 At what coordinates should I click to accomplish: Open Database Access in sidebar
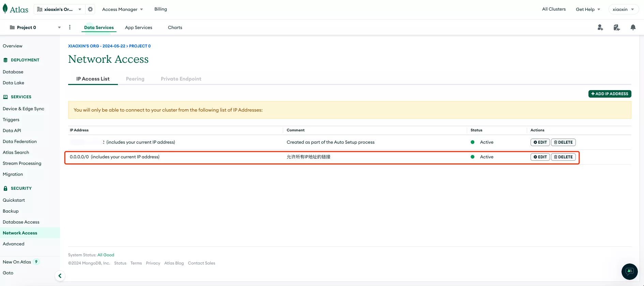[21, 222]
